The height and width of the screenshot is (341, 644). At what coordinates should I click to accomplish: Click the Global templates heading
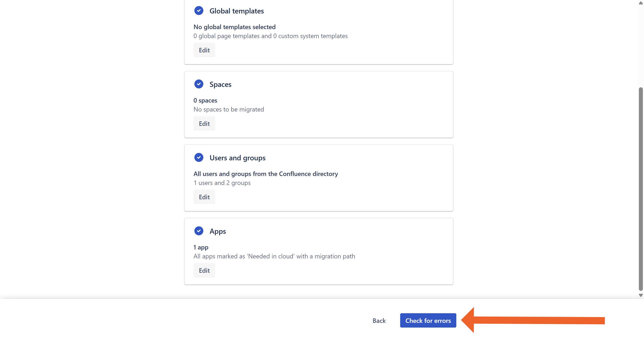point(236,11)
